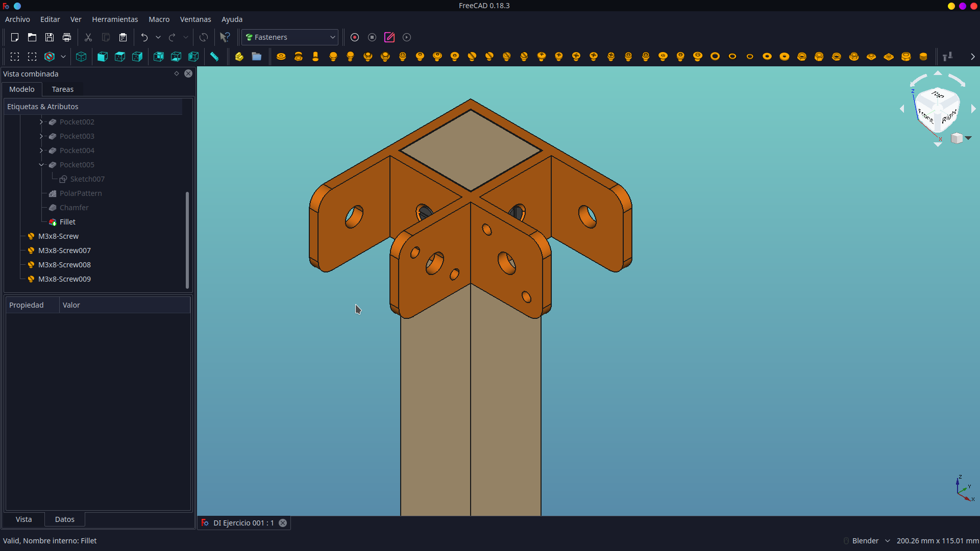Open the Herramientas menu
The width and height of the screenshot is (980, 551).
pos(115,19)
